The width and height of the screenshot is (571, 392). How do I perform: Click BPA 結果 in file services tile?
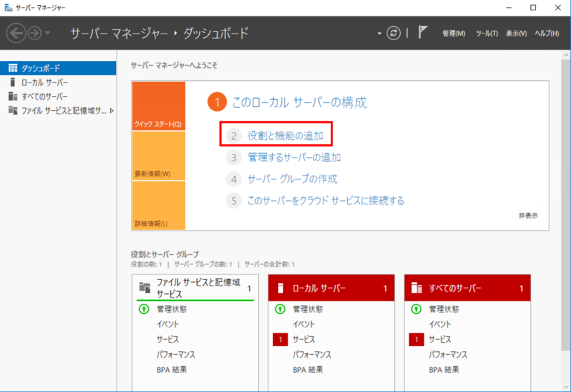coord(172,370)
